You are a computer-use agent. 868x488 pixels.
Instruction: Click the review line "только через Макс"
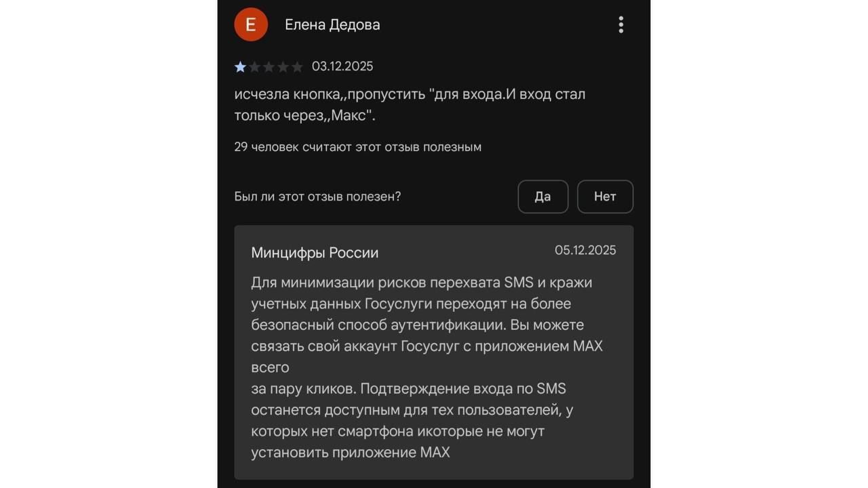click(304, 116)
